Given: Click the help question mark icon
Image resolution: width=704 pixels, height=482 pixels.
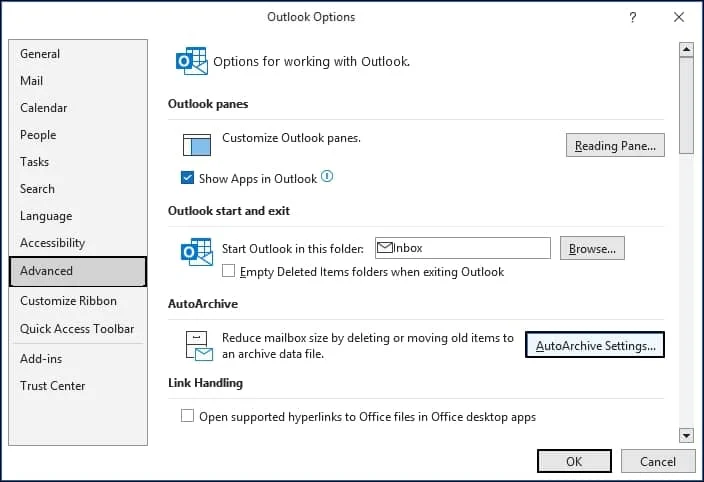Looking at the screenshot, I should click(x=633, y=18).
